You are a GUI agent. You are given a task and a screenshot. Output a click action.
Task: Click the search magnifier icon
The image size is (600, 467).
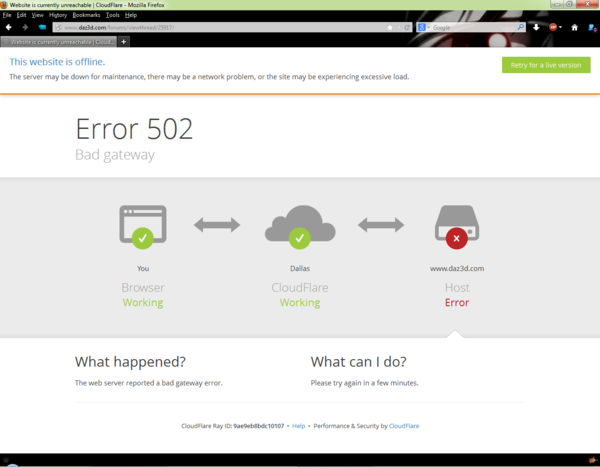coord(520,27)
